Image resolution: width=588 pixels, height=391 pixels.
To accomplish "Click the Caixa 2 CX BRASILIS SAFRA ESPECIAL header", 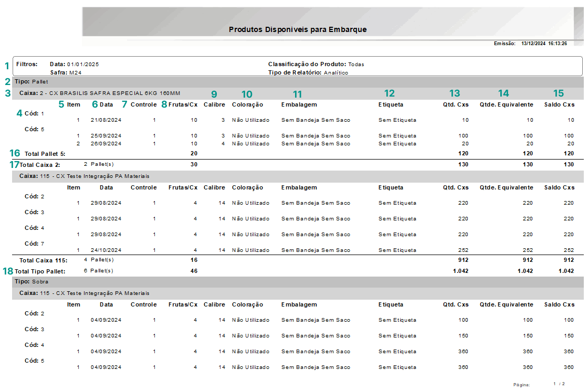I will tap(100, 93).
